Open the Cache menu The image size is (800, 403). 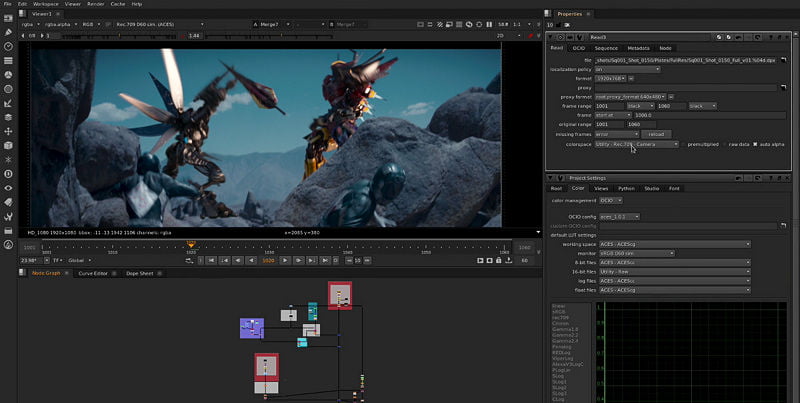118,4
